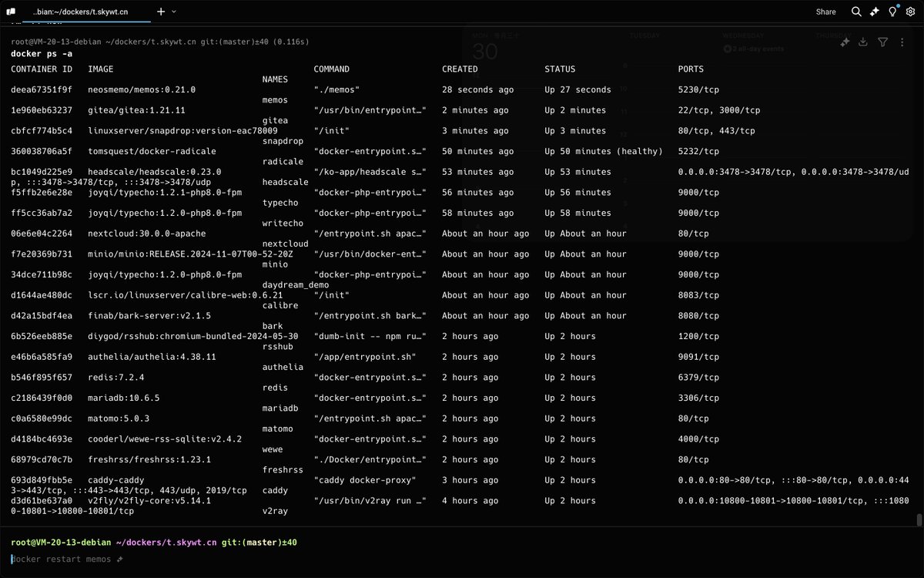Click command 'dumb-init -- npm ru…'

[370, 337]
